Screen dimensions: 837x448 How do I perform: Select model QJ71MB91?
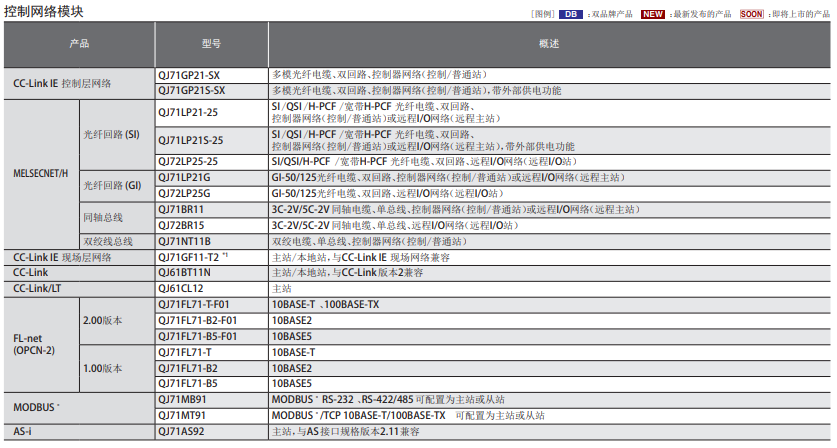[x=182, y=399]
